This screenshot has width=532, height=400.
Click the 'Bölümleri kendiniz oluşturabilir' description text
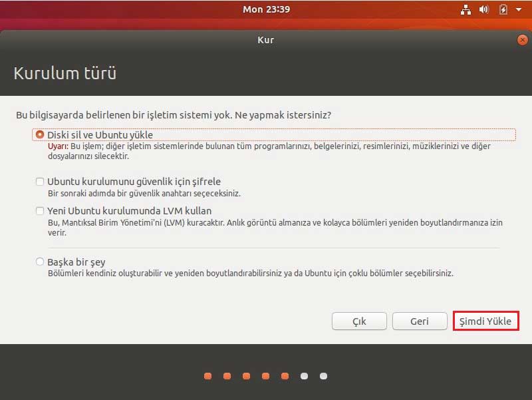[x=251, y=274]
